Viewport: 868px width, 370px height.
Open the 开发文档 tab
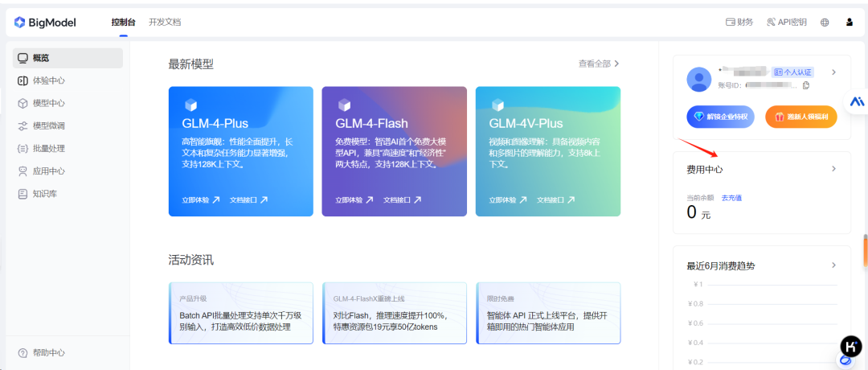pyautogui.click(x=165, y=23)
